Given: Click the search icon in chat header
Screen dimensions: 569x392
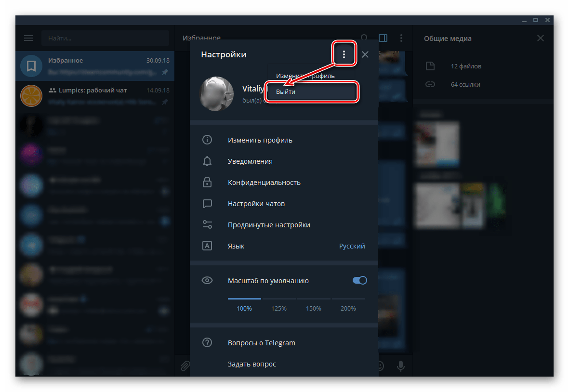Looking at the screenshot, I should [x=364, y=38].
